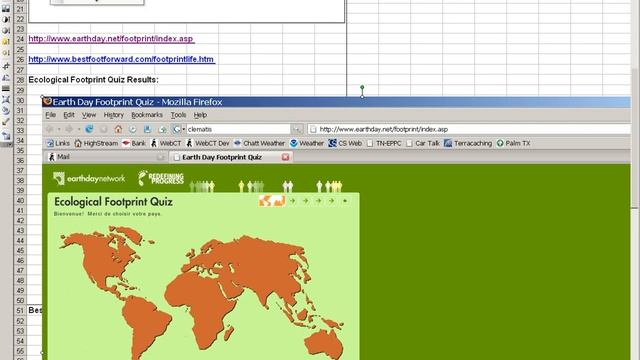Click the search field containing clematis
Image resolution: width=640 pixels, height=360 pixels.
tap(238, 129)
